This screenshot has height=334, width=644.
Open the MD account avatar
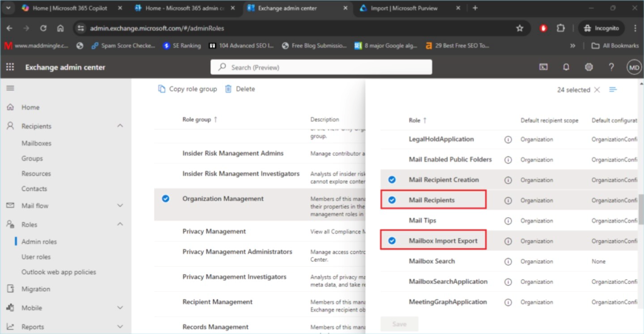coord(634,68)
